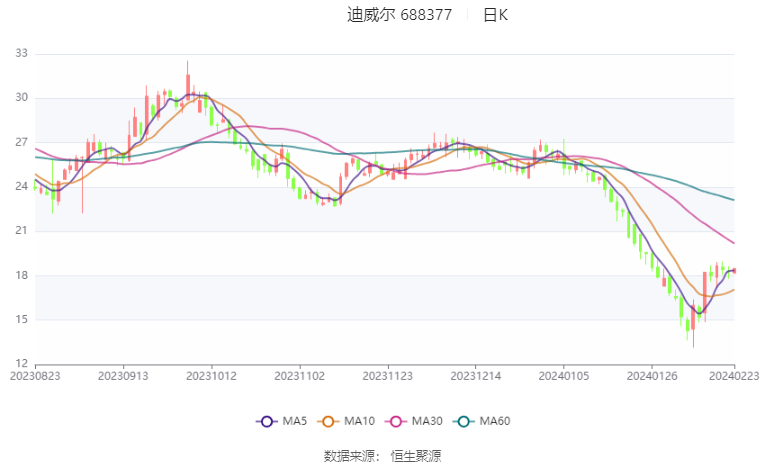Image resolution: width=765 pixels, height=465 pixels.
Task: Click the y-axis value 12
Action: click(21, 364)
